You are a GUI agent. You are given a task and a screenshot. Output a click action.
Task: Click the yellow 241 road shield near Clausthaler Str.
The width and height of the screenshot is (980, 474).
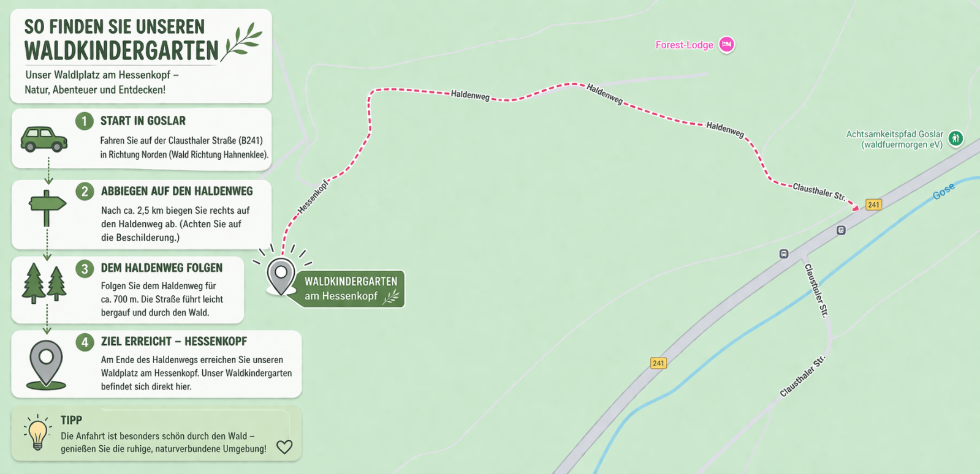point(874,205)
